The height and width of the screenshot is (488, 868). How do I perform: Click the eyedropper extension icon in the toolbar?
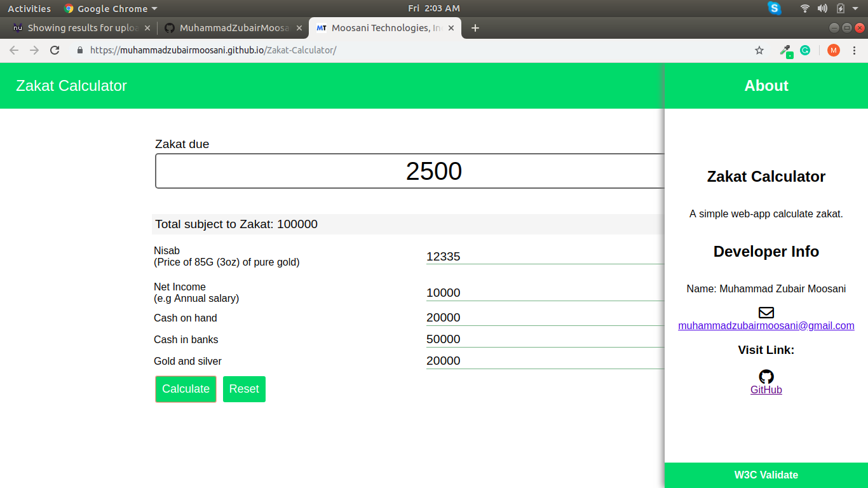[x=786, y=50]
